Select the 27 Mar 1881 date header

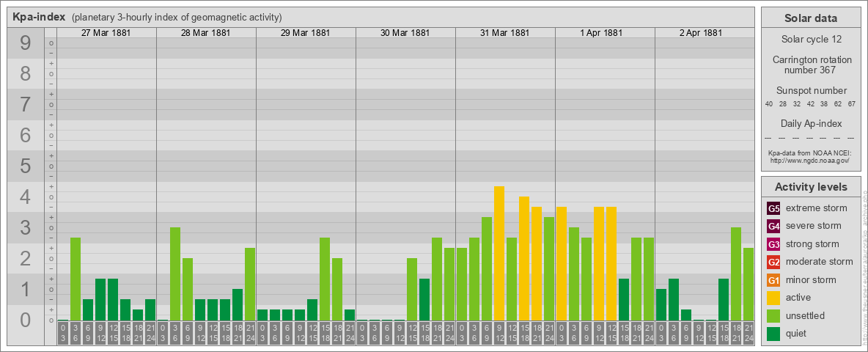(106, 33)
